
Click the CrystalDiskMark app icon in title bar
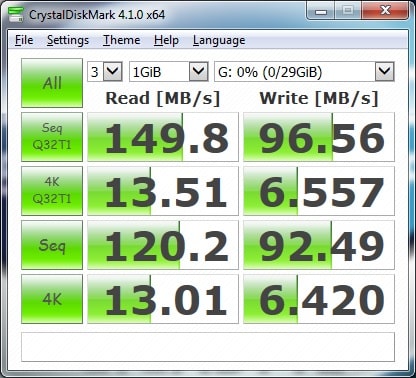[x=15, y=14]
